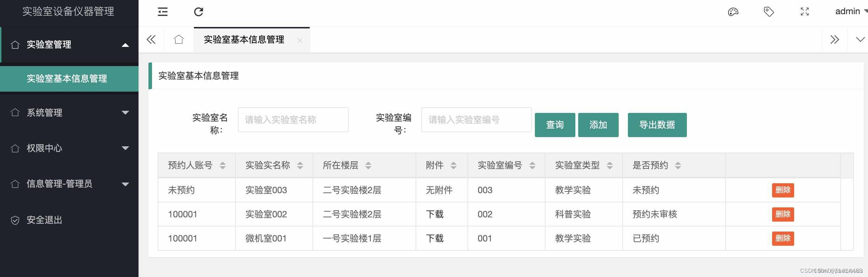Viewport: 868px width, 277px height.
Task: Click the house icon beside 权限中心
Action: tap(15, 148)
